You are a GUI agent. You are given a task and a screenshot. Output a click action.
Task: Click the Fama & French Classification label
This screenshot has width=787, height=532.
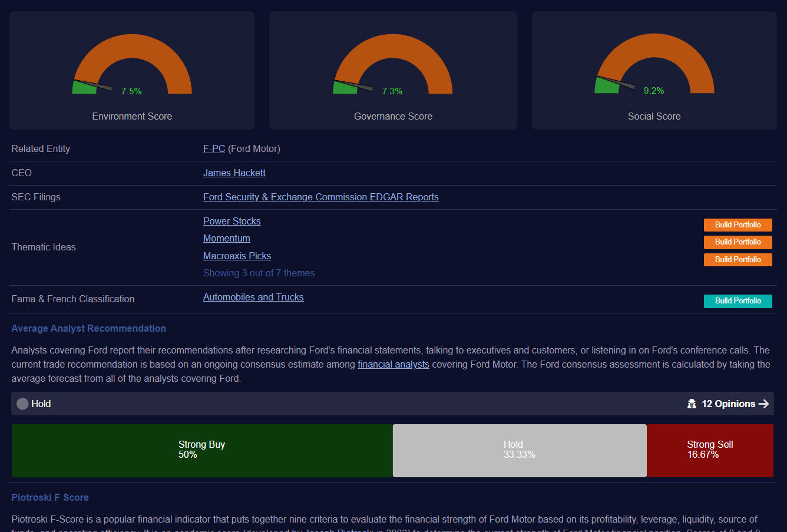click(73, 299)
